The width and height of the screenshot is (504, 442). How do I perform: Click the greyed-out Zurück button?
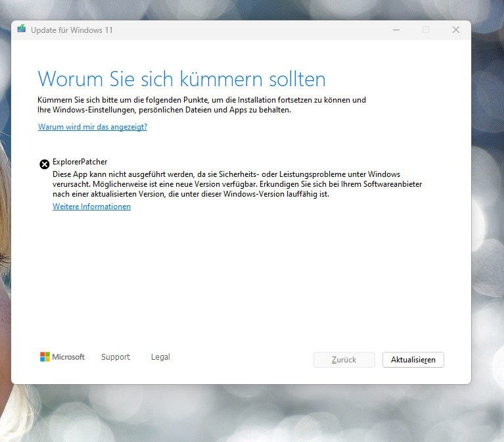pyautogui.click(x=344, y=360)
